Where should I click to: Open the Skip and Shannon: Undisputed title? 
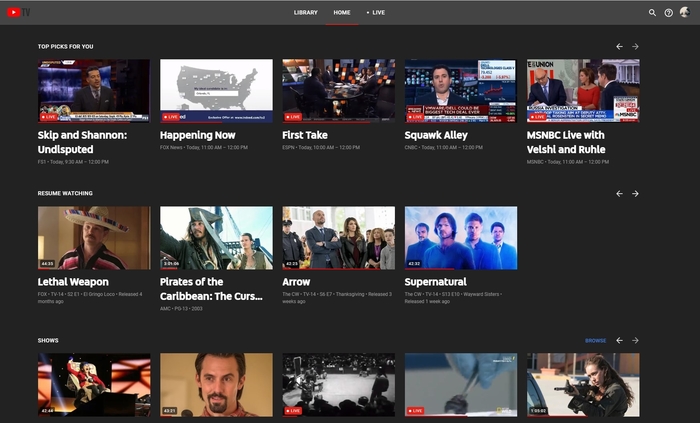[82, 142]
